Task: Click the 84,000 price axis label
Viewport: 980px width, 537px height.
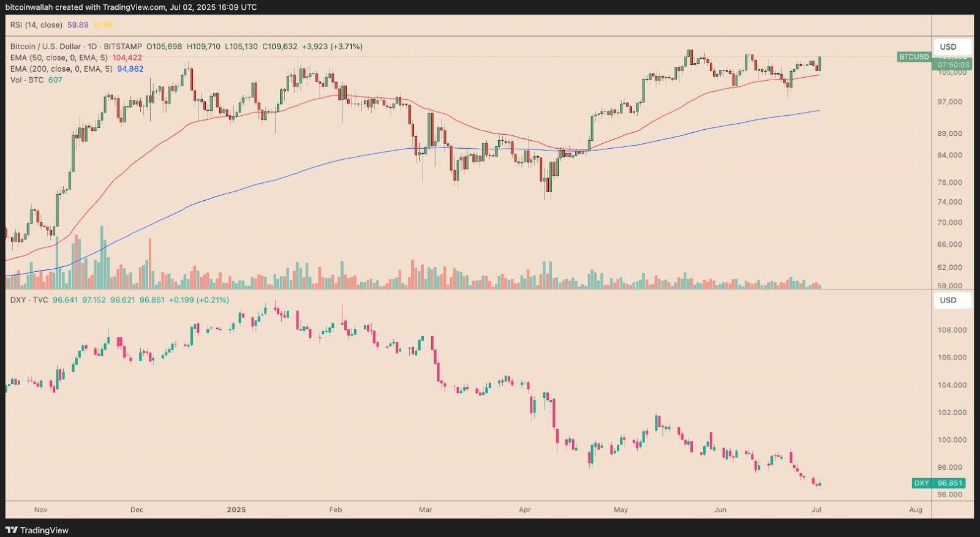Action: (949, 156)
